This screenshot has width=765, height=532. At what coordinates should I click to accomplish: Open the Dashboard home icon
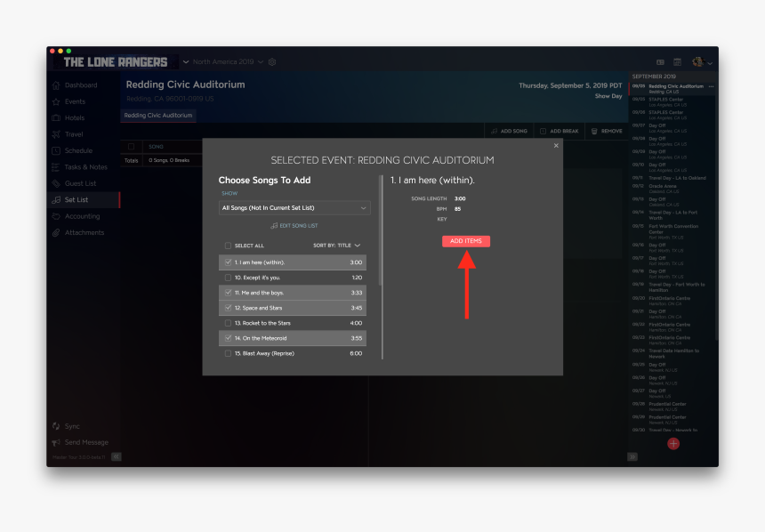(56, 85)
